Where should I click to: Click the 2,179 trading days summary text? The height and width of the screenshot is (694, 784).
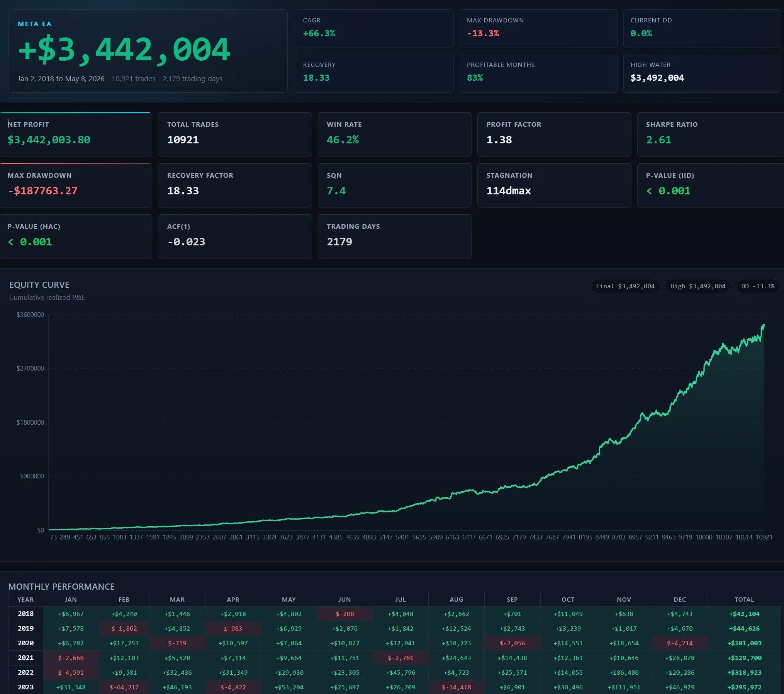point(192,79)
